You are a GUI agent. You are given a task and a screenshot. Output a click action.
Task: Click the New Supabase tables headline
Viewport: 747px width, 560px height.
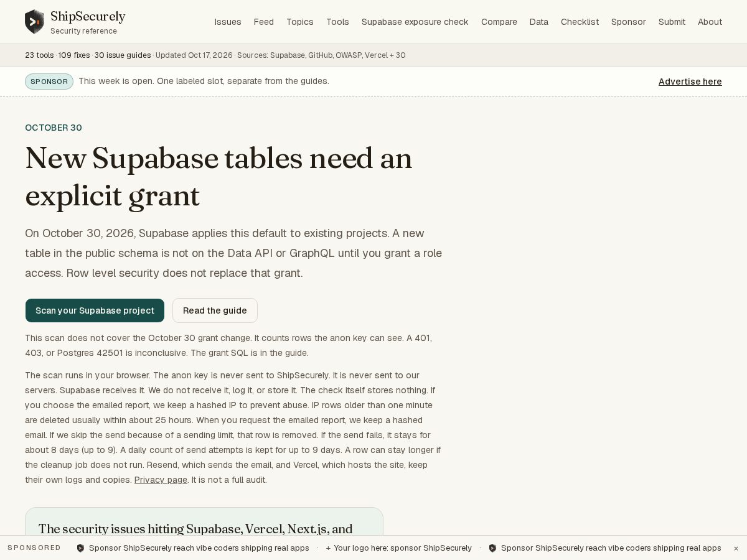[x=218, y=177]
